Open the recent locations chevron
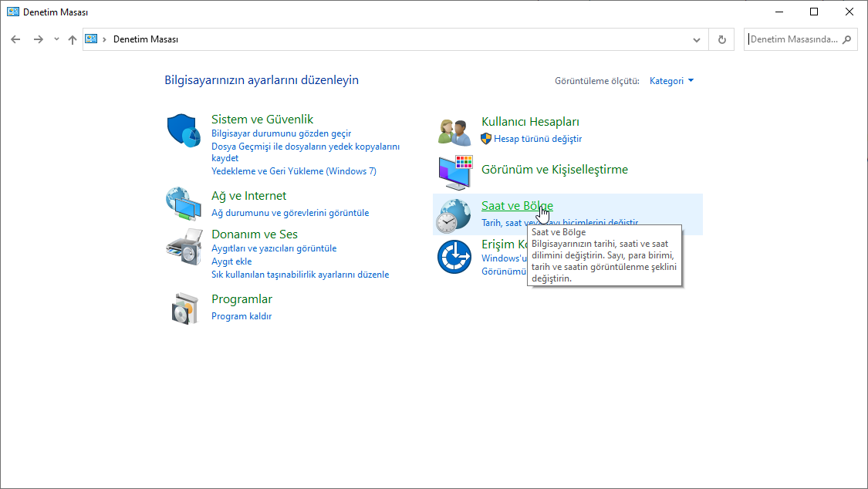This screenshot has height=489, width=868. 56,39
